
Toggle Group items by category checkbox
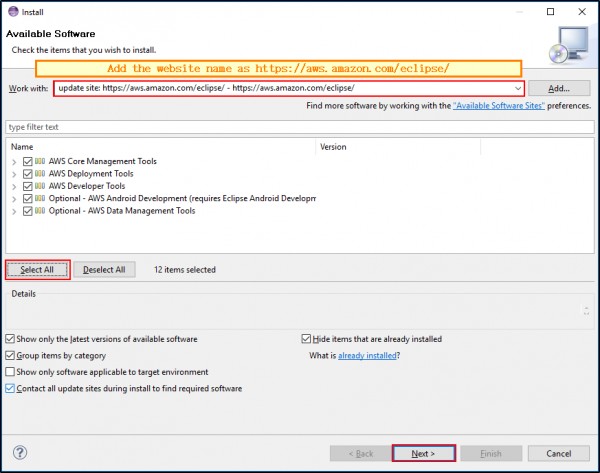pos(10,356)
